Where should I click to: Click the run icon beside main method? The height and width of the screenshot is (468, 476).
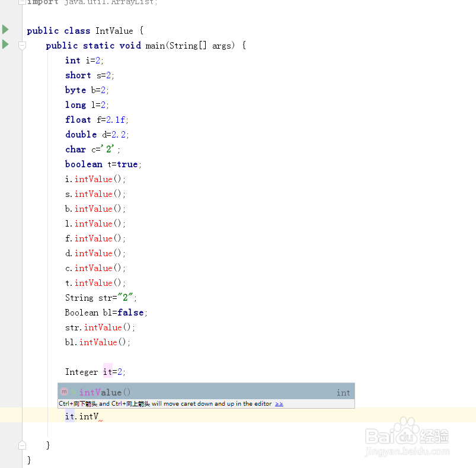click(5, 44)
